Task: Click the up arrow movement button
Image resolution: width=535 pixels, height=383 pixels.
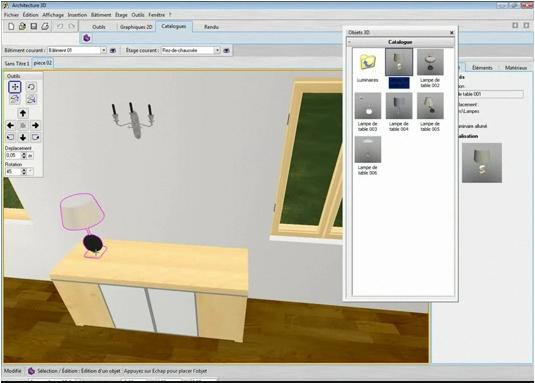Action: tap(23, 113)
